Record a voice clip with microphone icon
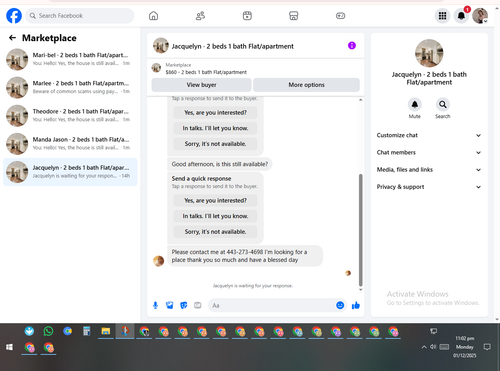500x371 pixels. coord(155,305)
